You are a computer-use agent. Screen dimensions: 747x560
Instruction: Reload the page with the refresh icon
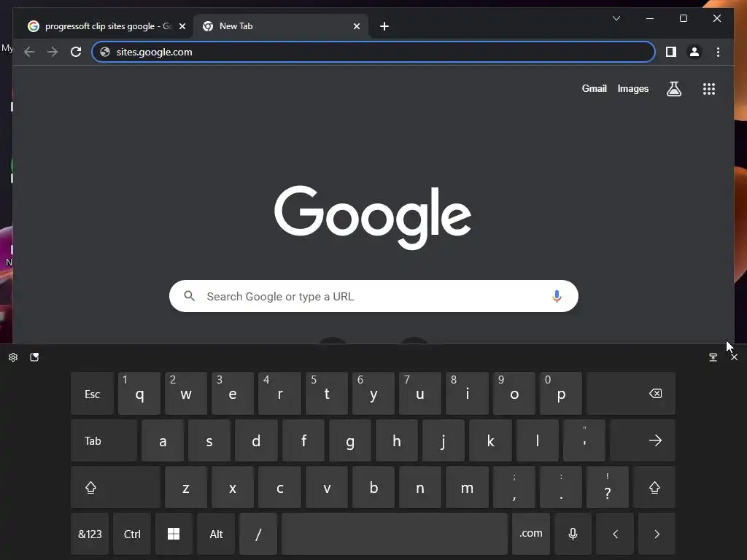click(76, 52)
